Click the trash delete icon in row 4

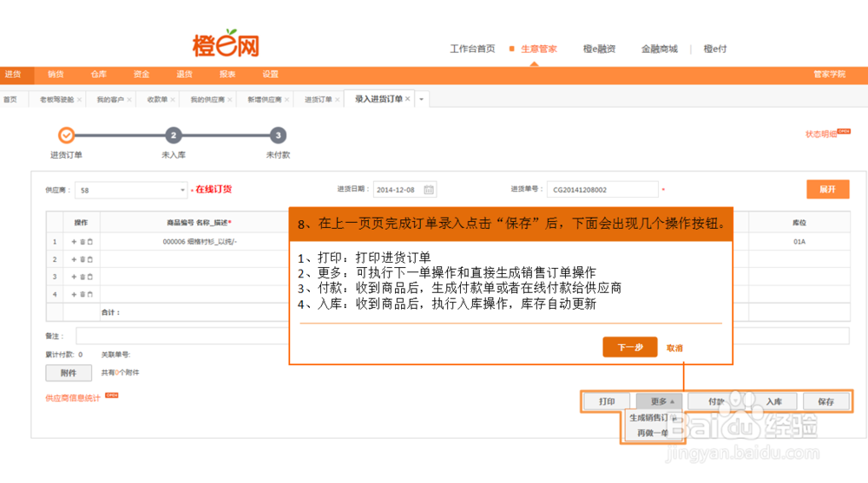pyautogui.click(x=82, y=294)
